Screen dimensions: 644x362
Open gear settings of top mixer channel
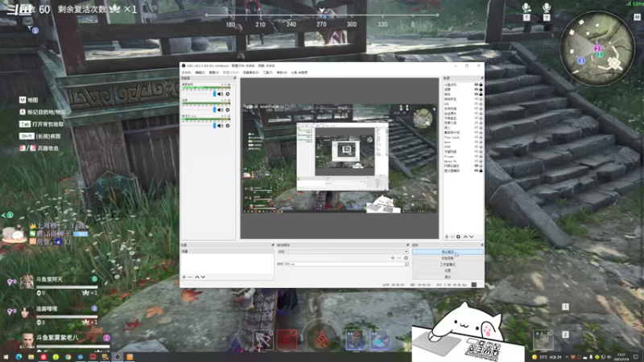click(x=228, y=94)
